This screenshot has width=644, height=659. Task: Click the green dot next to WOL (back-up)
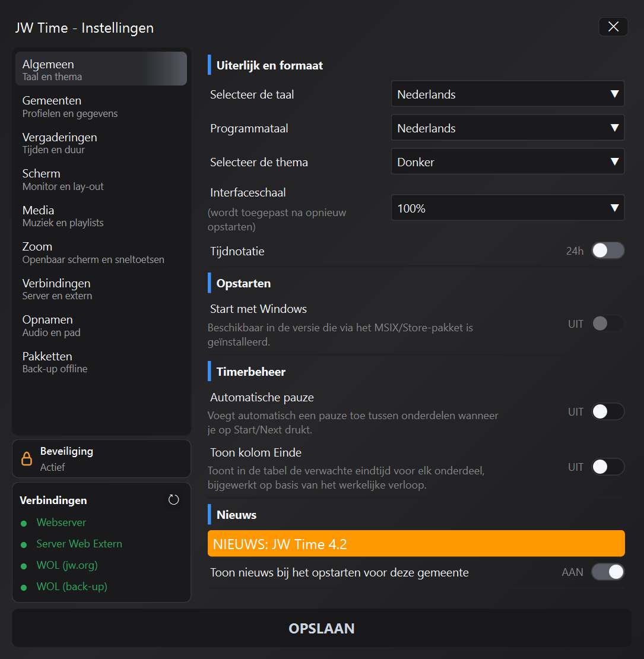pyautogui.click(x=24, y=588)
